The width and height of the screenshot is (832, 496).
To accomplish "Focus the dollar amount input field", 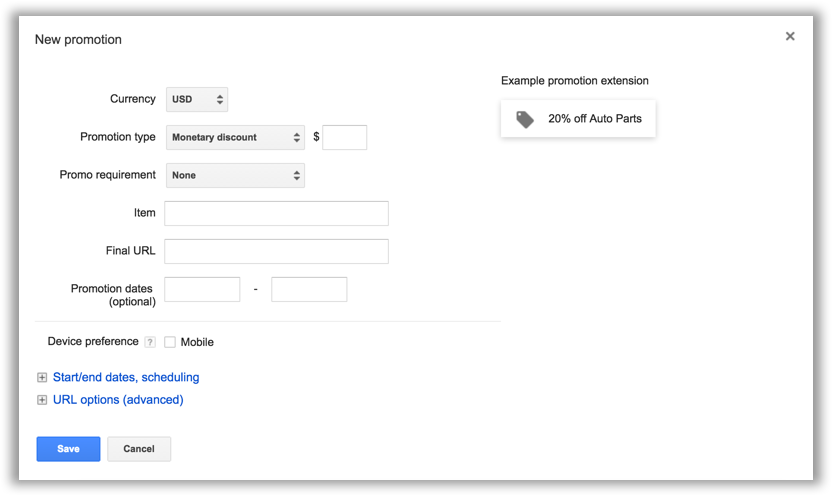I will coord(344,137).
